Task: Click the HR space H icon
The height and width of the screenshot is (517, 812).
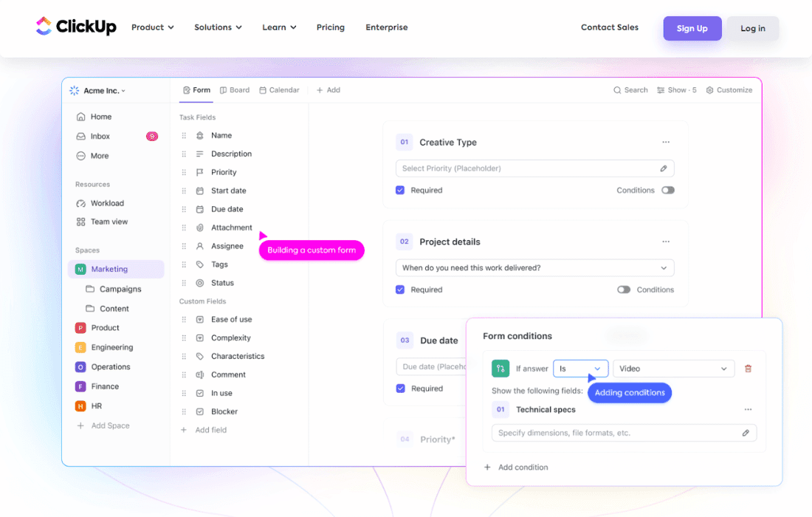Action: click(x=80, y=406)
